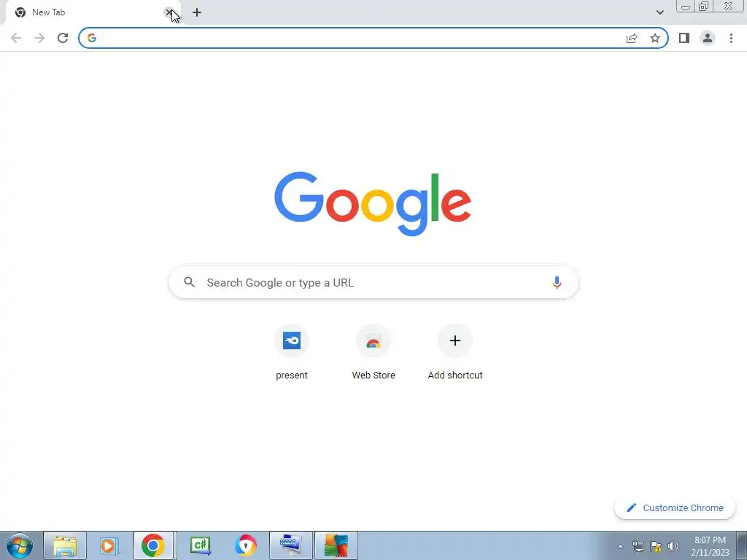Image resolution: width=747 pixels, height=560 pixels.
Task: Open the AVG antivirus taskbar icon
Action: (x=336, y=545)
